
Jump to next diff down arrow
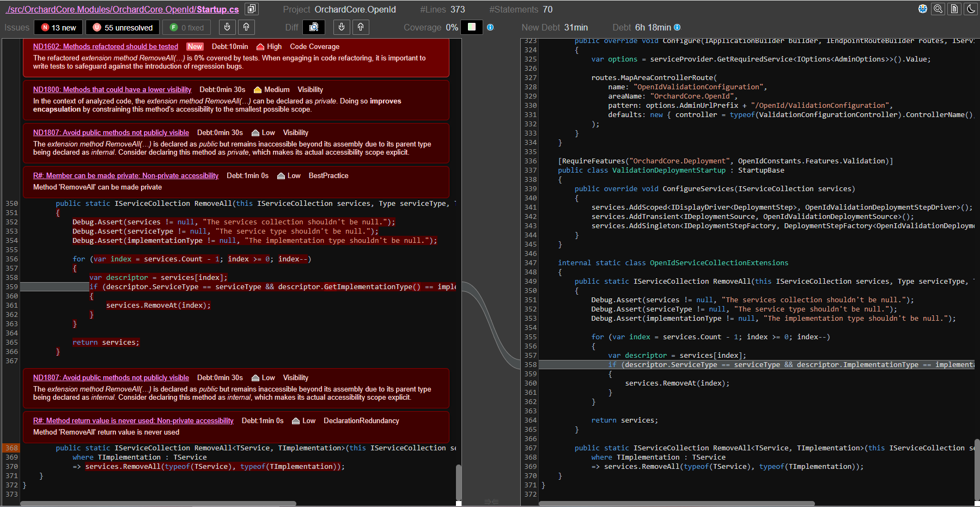pos(342,27)
